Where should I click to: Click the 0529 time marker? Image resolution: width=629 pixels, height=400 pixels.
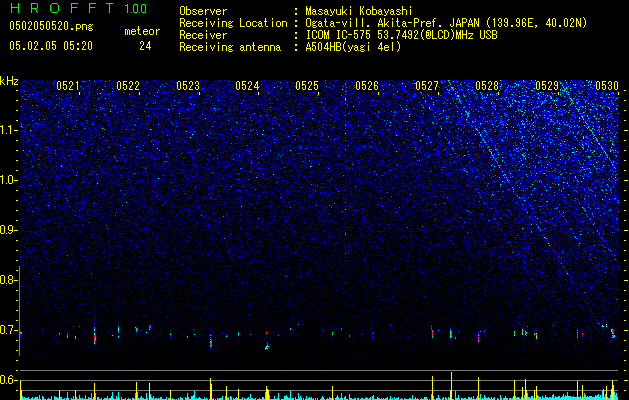547,86
